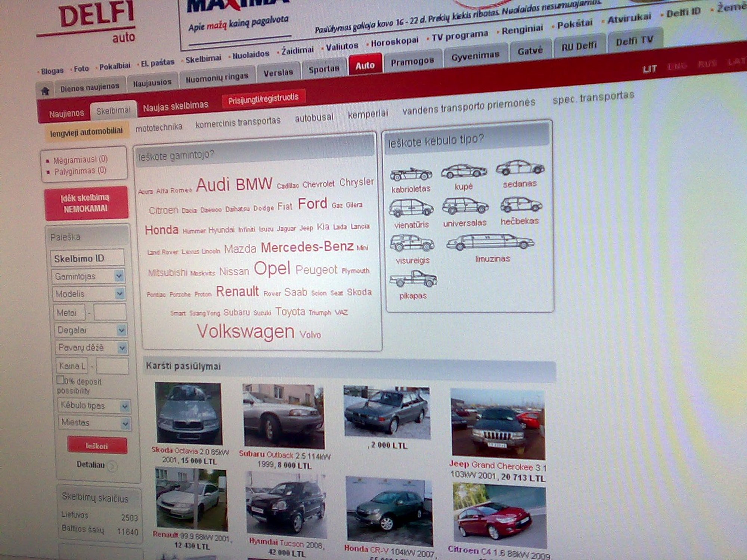Select the pikapas truck icon
747x560 pixels.
413,279
